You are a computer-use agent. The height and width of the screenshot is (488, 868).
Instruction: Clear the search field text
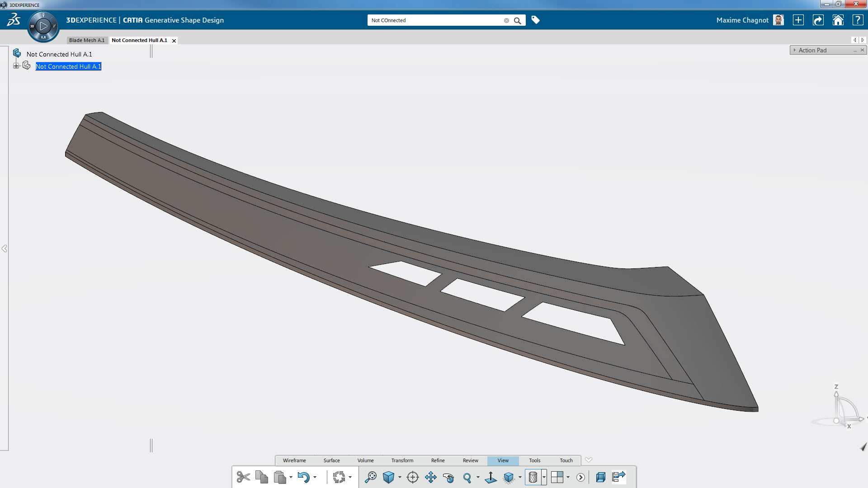506,20
